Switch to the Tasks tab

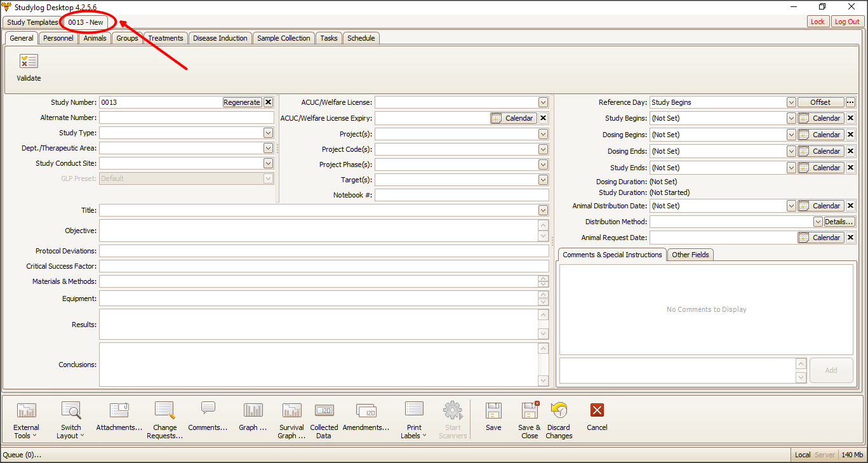[x=329, y=38]
